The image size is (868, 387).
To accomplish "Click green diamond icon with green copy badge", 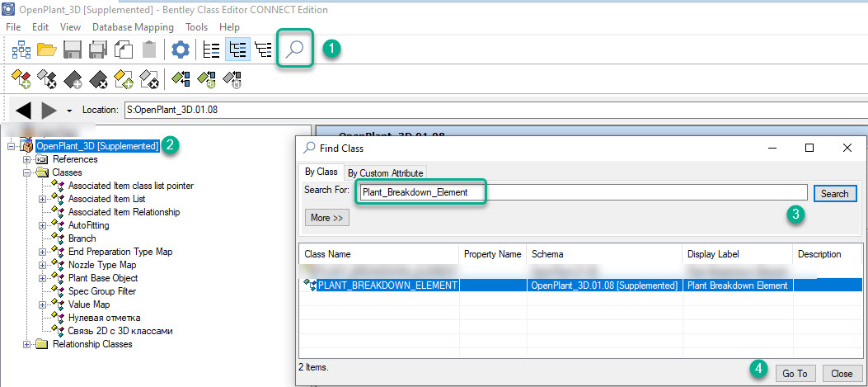I will [206, 79].
